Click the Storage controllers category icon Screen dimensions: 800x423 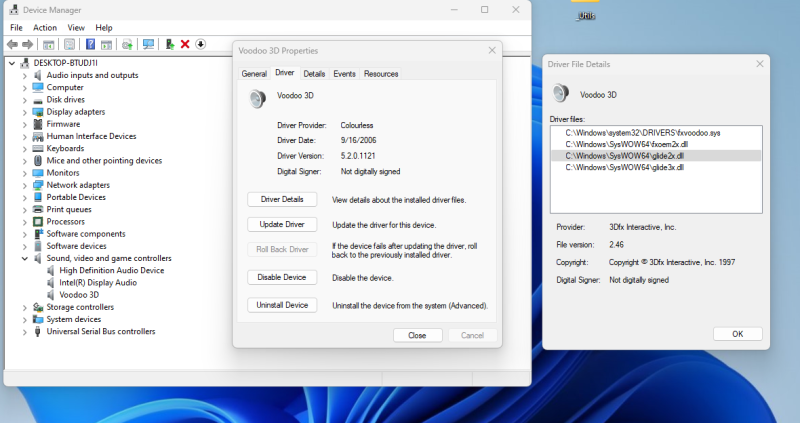coord(38,307)
